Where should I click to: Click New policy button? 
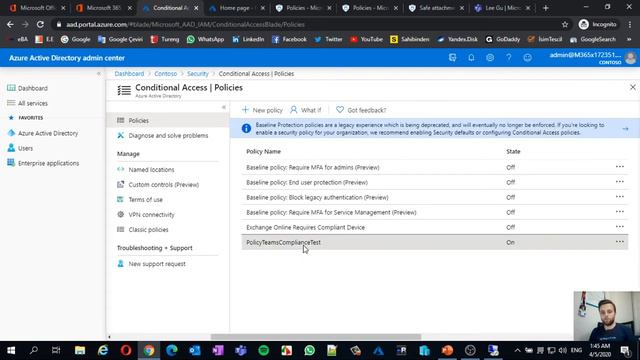point(262,110)
